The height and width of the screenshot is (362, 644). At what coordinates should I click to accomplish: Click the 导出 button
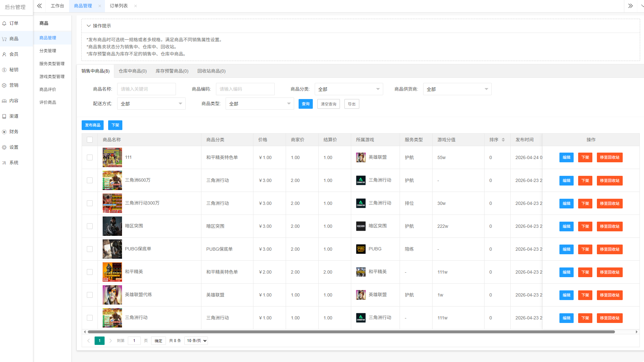click(x=352, y=104)
